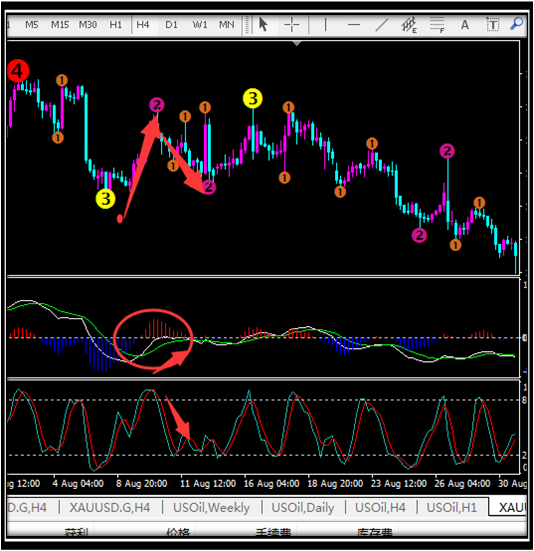534x551 pixels.
Task: Open the USOil,Weekly chart tab
Action: [211, 507]
